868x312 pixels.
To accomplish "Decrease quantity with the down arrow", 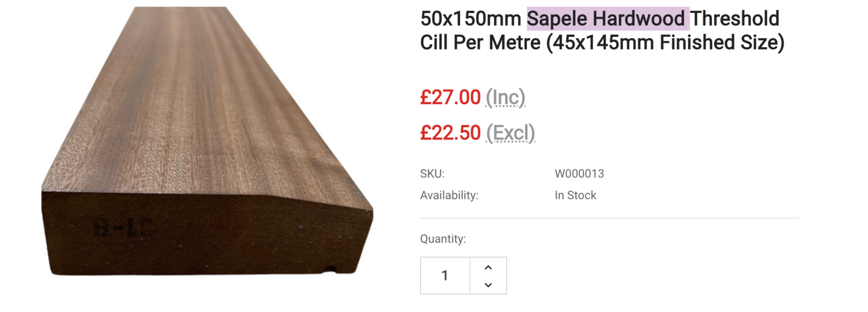I will [x=488, y=285].
